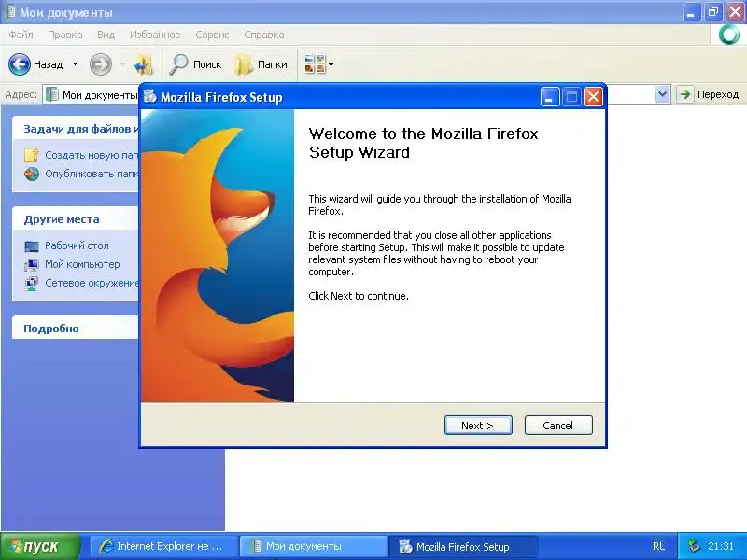The image size is (747, 560).
Task: Switch to Internet Explorer taskbar button
Action: (x=163, y=546)
